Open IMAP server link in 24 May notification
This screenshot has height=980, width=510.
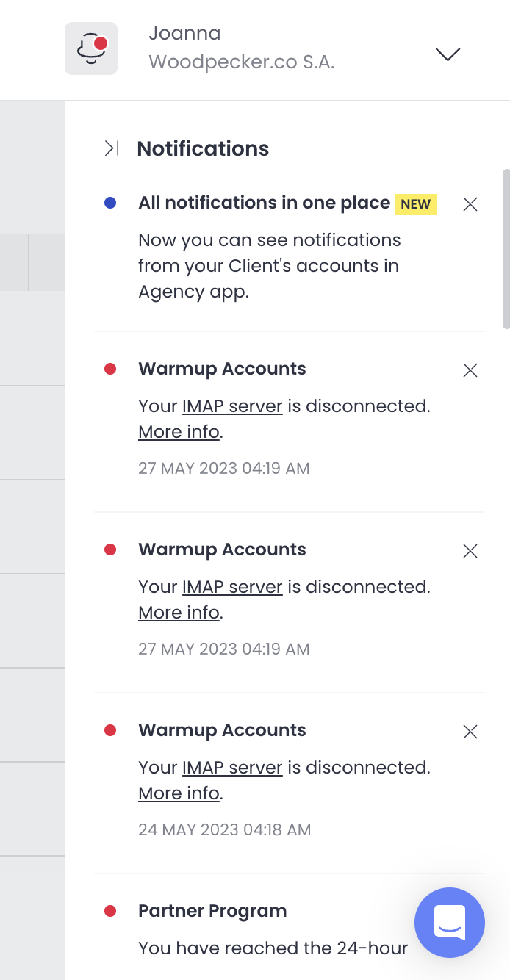click(x=232, y=768)
